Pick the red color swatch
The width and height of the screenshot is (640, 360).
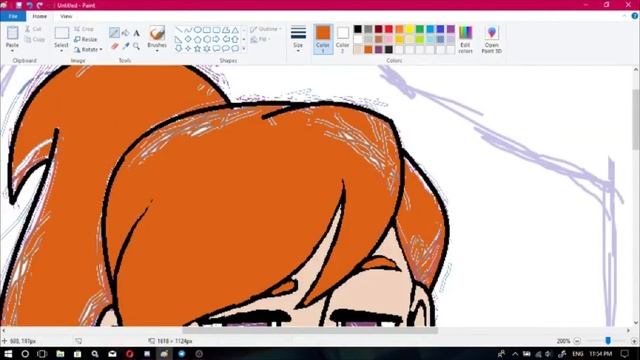pos(389,29)
